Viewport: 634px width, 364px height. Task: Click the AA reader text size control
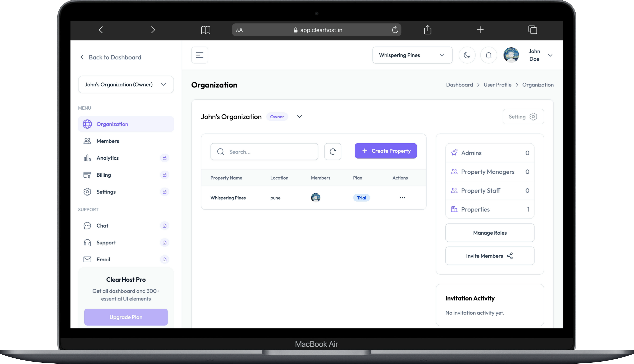point(239,30)
